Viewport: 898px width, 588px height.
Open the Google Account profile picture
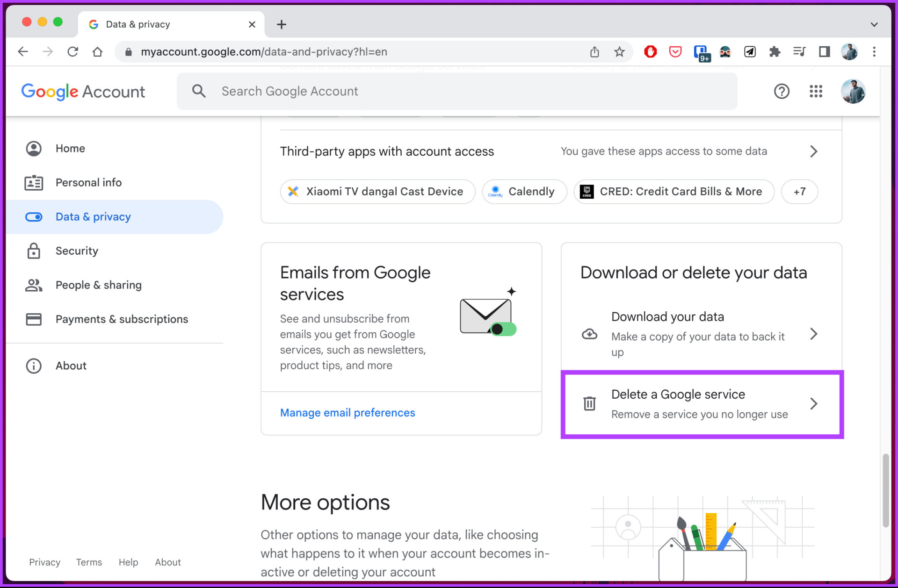tap(853, 91)
